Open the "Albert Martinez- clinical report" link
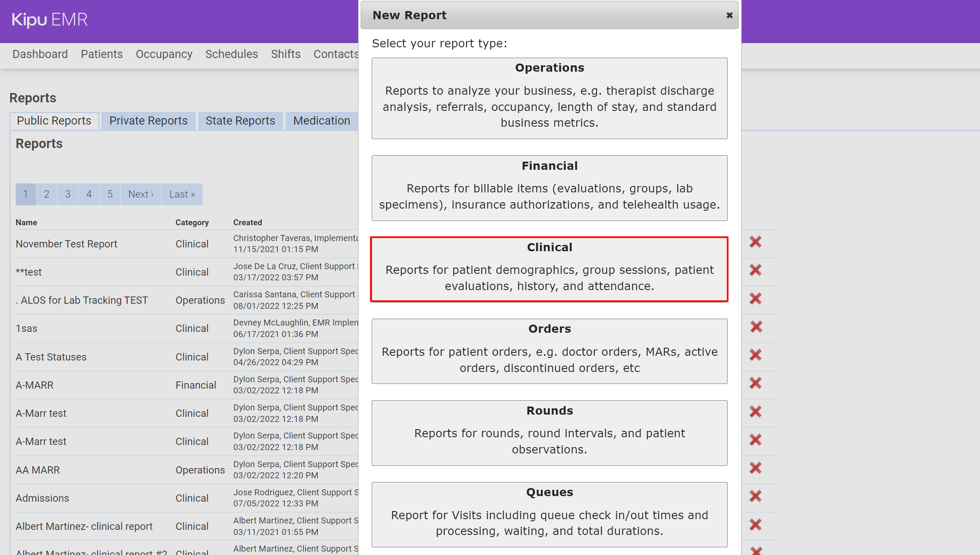This screenshot has height=555, width=980. click(84, 526)
